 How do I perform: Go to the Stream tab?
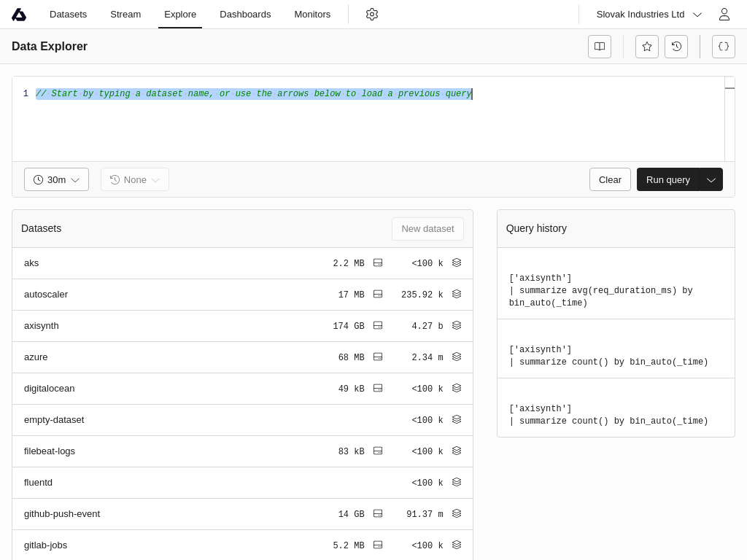point(125,15)
